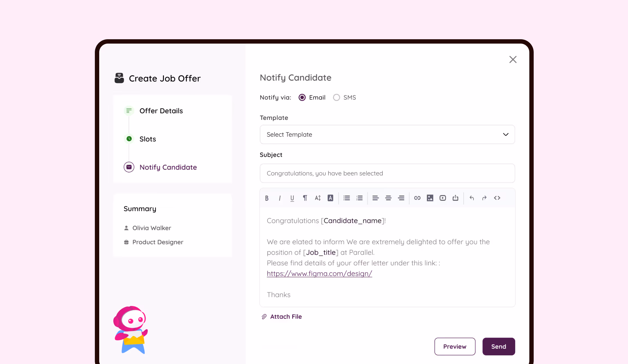Screen dimensions: 628x364
Task: Click the Candidate_name placeholder
Action: pos(352,221)
